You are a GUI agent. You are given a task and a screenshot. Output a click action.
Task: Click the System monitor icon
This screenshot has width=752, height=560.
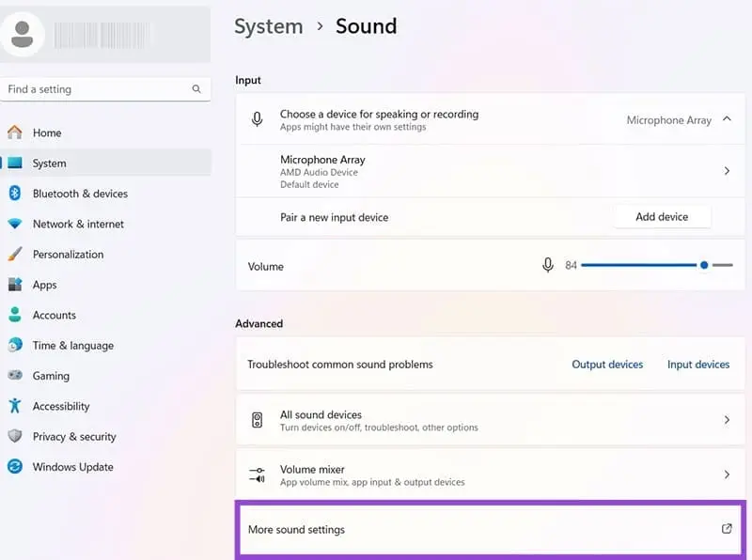point(15,163)
